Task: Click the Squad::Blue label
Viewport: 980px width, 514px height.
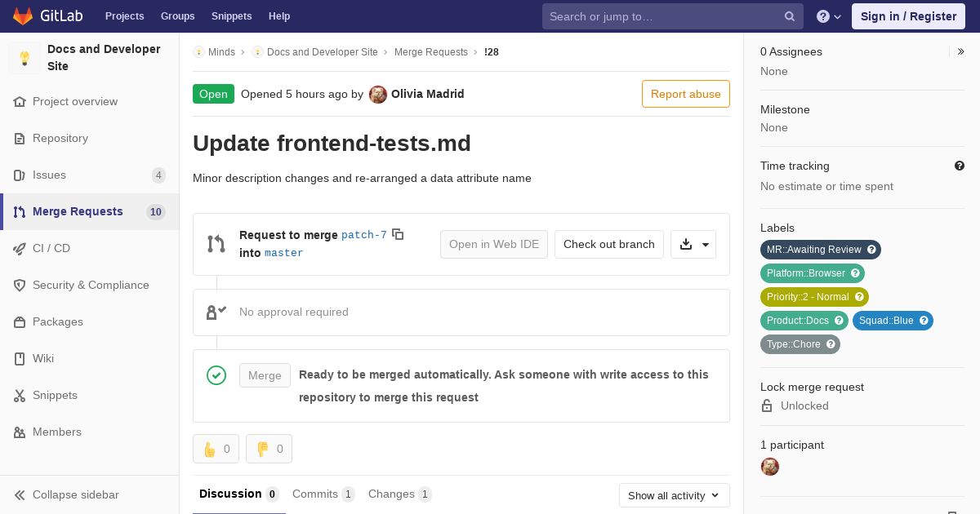Action: coord(886,321)
